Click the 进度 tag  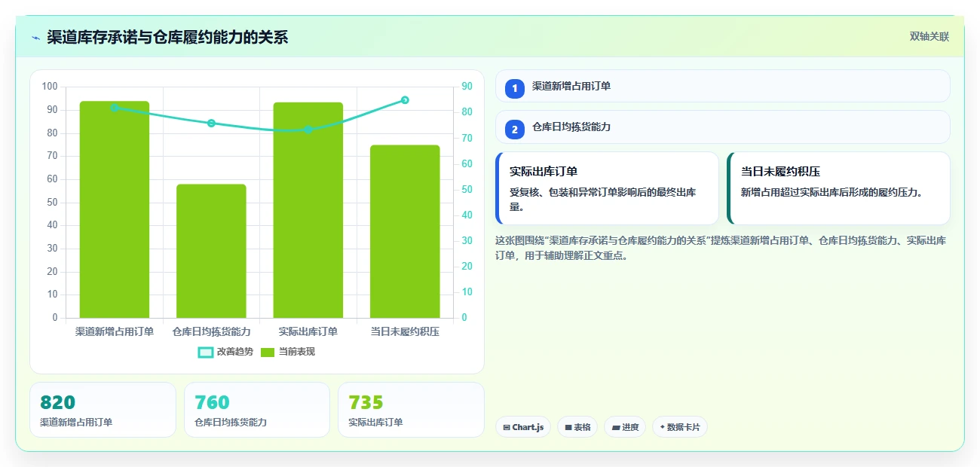coord(625,427)
